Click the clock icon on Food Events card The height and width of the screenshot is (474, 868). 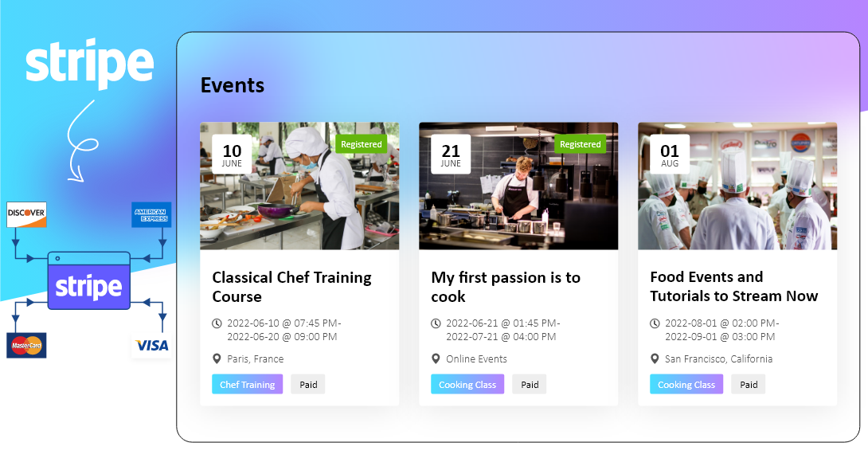click(x=655, y=323)
